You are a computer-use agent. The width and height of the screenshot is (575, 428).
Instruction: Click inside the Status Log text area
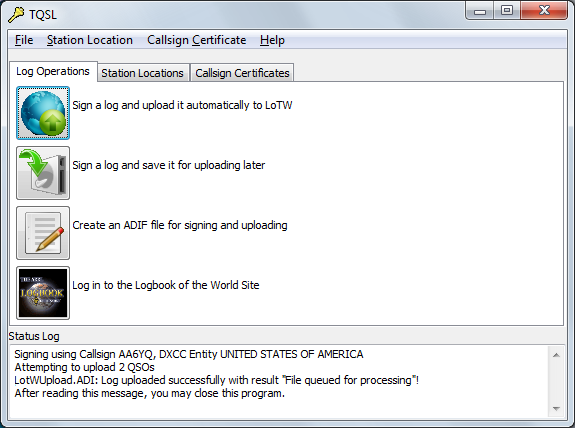(279, 381)
